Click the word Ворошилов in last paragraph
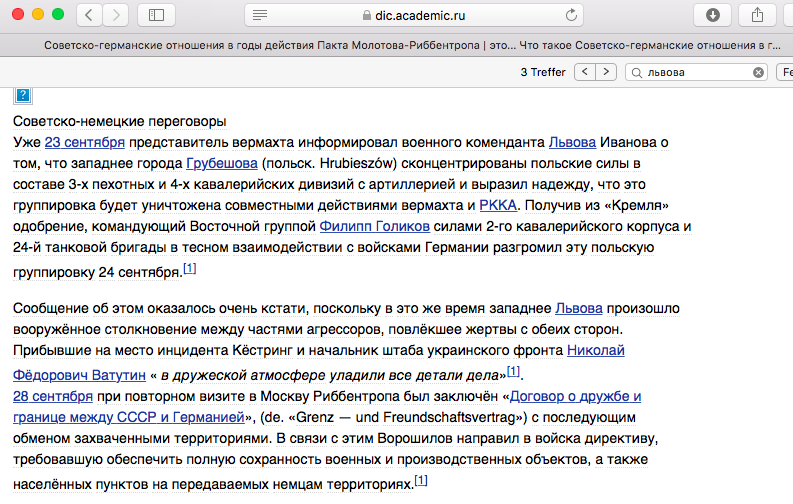793x504 pixels. 415,438
